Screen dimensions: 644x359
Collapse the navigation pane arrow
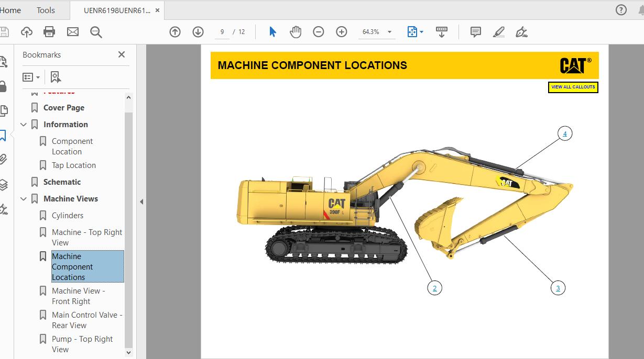pyautogui.click(x=141, y=201)
